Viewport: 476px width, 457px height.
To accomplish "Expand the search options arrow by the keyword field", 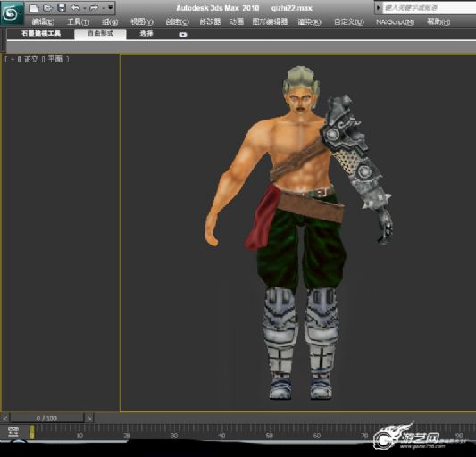I will 379,8.
